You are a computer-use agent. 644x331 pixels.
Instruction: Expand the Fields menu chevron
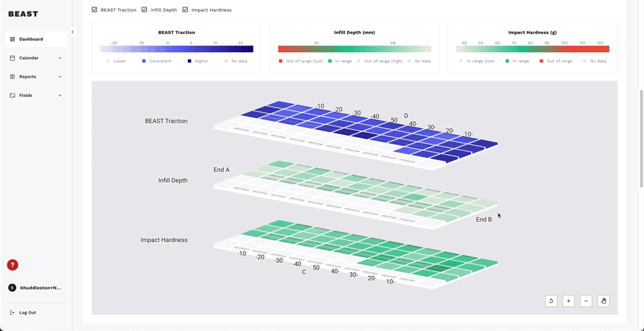60,96
